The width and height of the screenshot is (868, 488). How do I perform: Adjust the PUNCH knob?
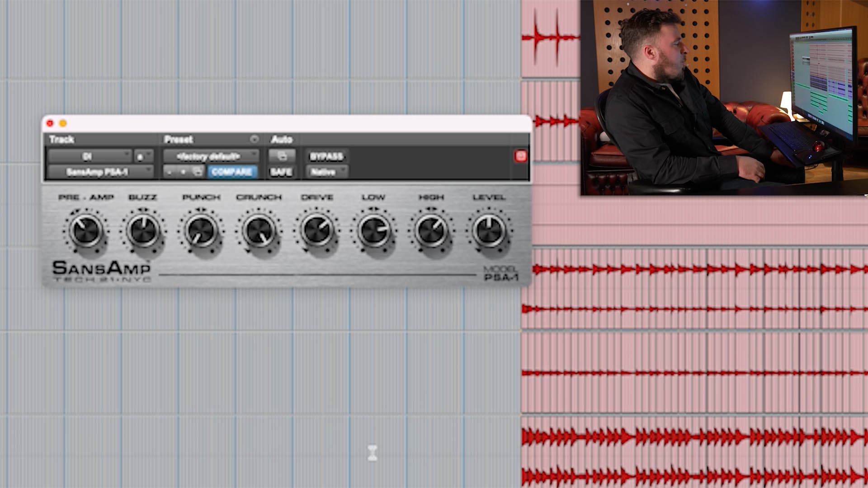click(201, 230)
